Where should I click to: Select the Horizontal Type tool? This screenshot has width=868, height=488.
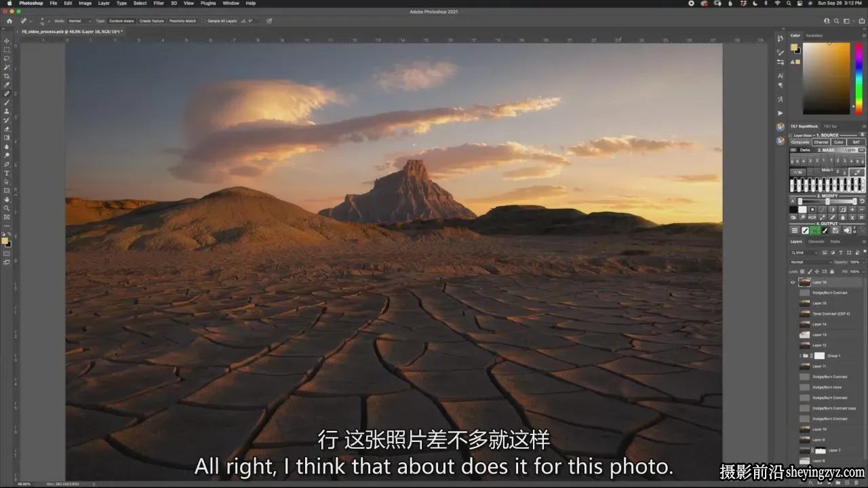pos(7,173)
